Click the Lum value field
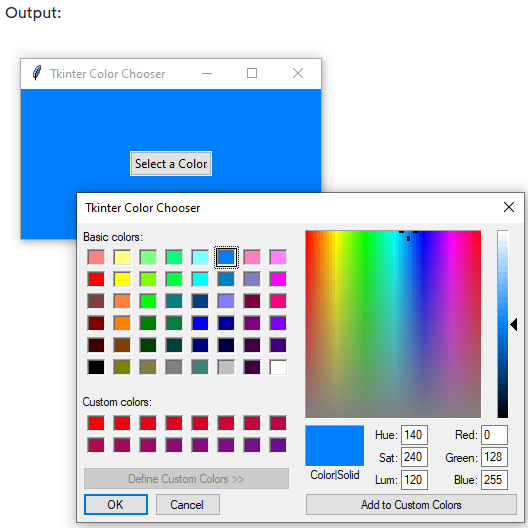This screenshot has width=528, height=528. click(414, 480)
